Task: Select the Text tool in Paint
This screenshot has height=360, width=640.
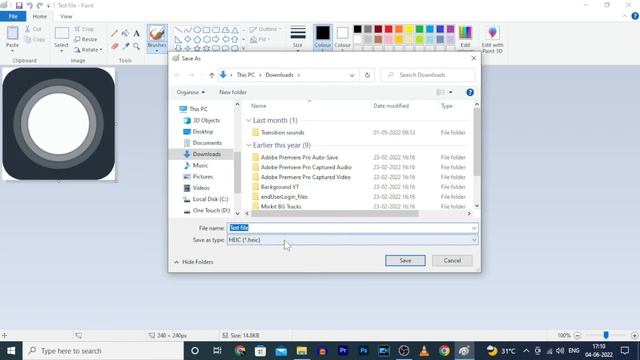Action: pos(136,33)
